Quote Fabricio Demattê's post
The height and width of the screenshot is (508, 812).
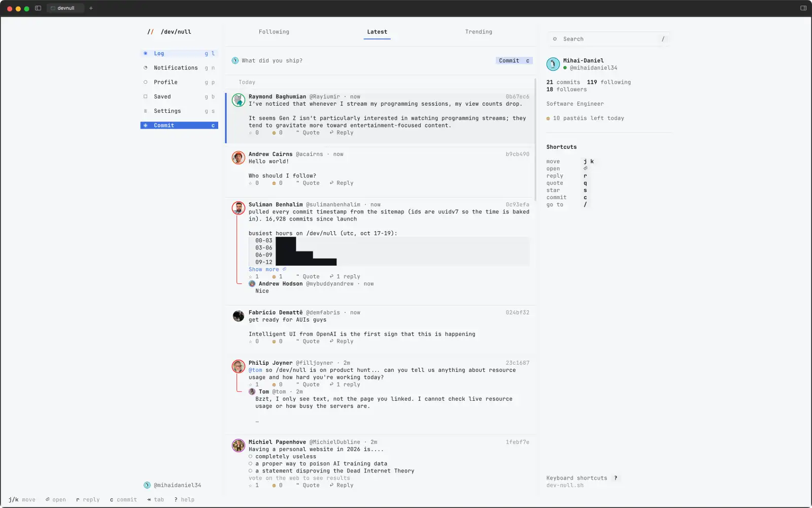[308, 341]
